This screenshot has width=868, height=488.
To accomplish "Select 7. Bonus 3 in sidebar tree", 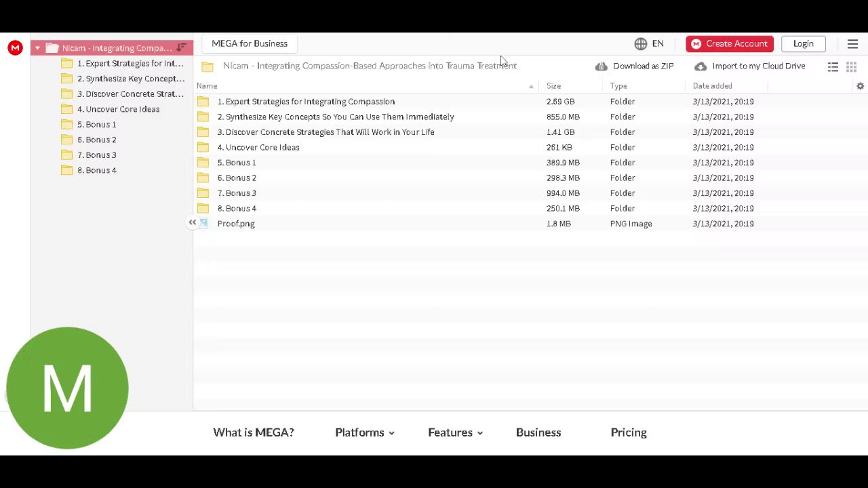I will pos(96,155).
